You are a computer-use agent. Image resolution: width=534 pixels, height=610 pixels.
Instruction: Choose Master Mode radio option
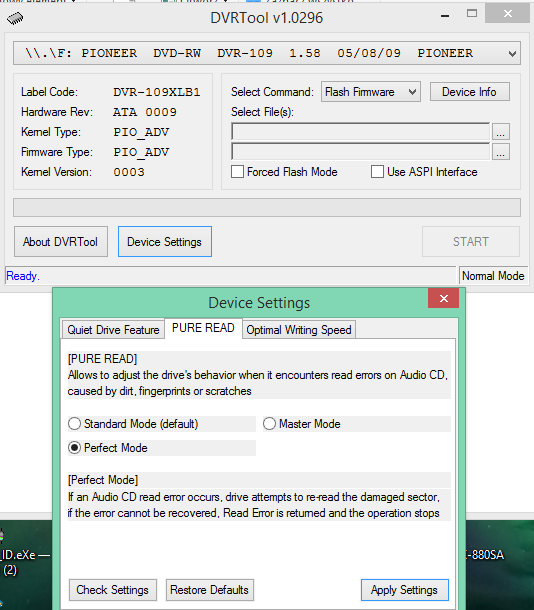click(x=269, y=424)
